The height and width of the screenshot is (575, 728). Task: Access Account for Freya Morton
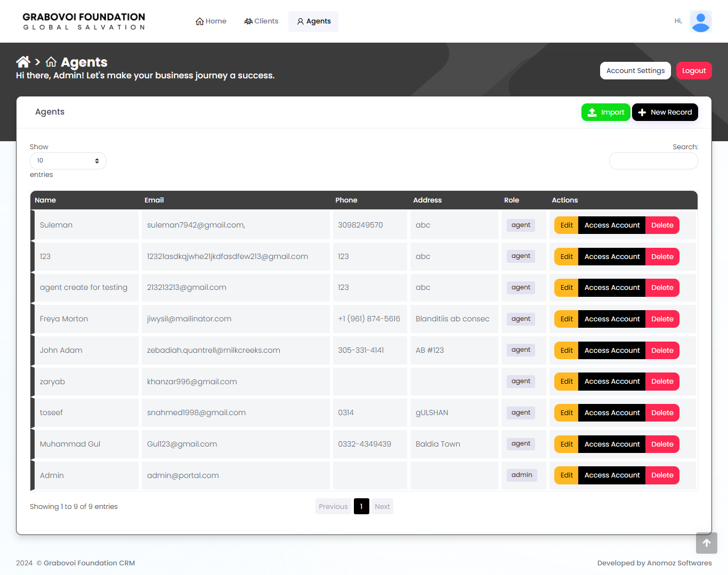tap(612, 319)
